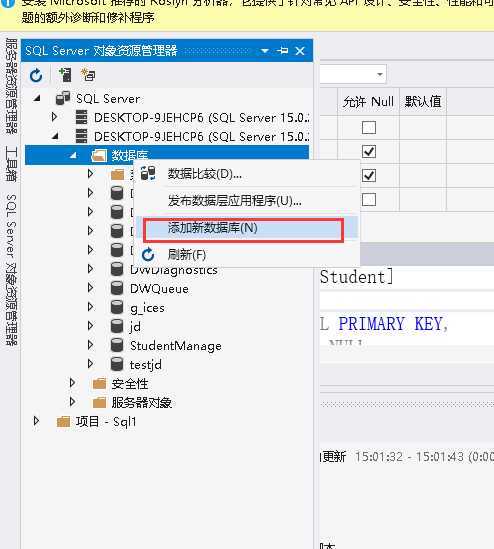494x549 pixels.
Task: Open the 服务器资源管理器 side tab
Action: tap(11, 86)
